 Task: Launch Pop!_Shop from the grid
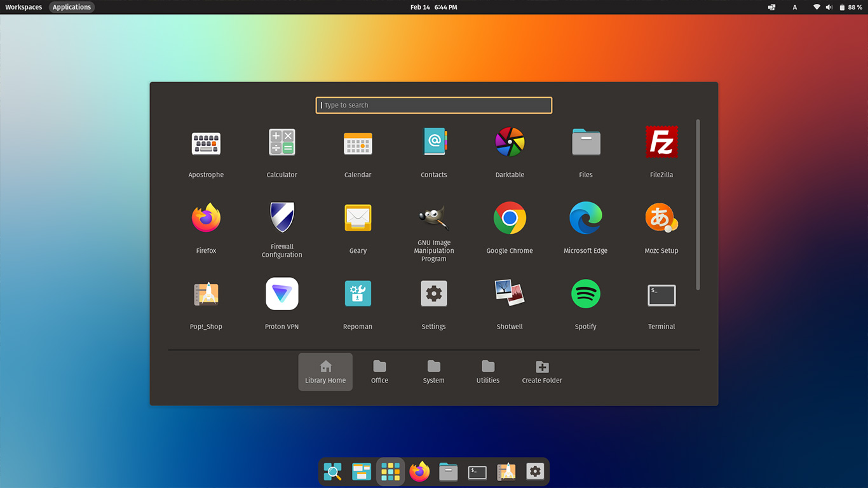[x=206, y=303]
